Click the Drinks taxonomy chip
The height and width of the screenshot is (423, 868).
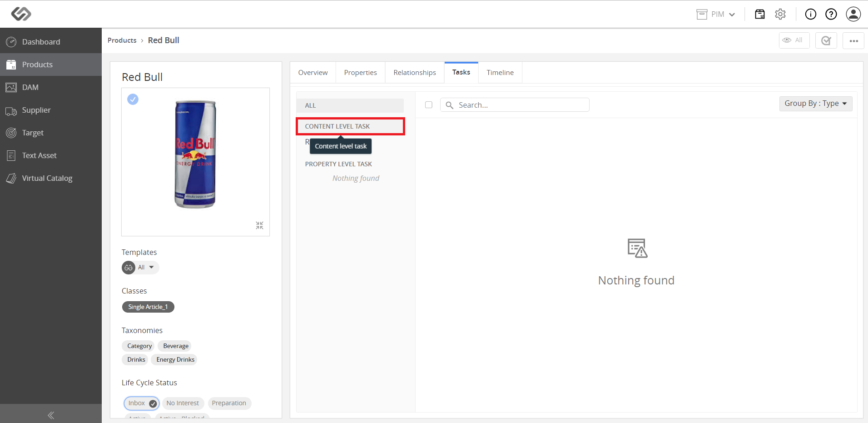point(135,360)
